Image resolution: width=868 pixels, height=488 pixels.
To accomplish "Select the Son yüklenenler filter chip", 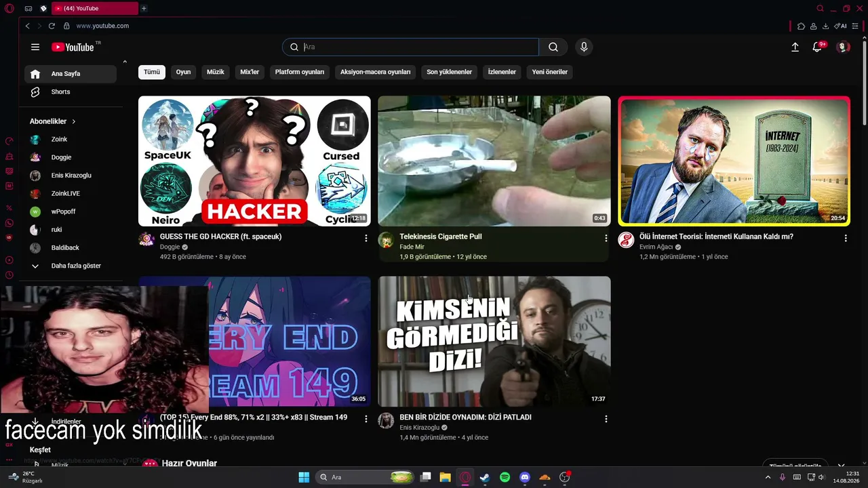I will (449, 72).
